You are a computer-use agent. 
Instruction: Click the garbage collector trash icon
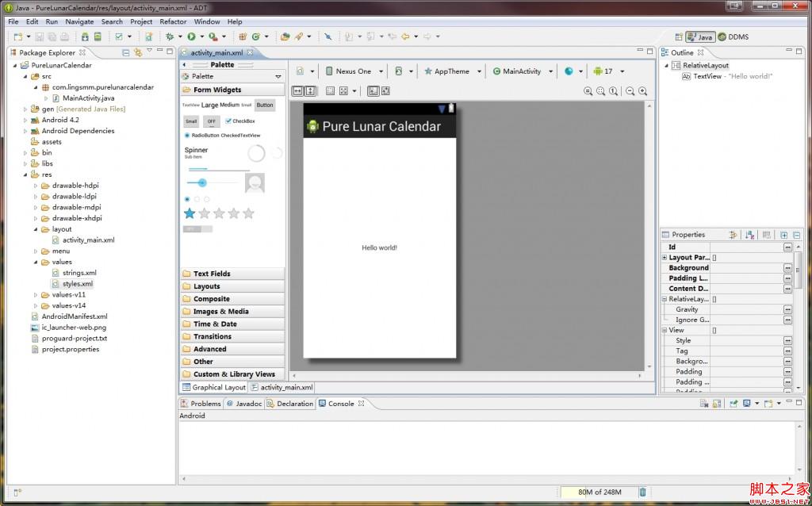coord(642,493)
